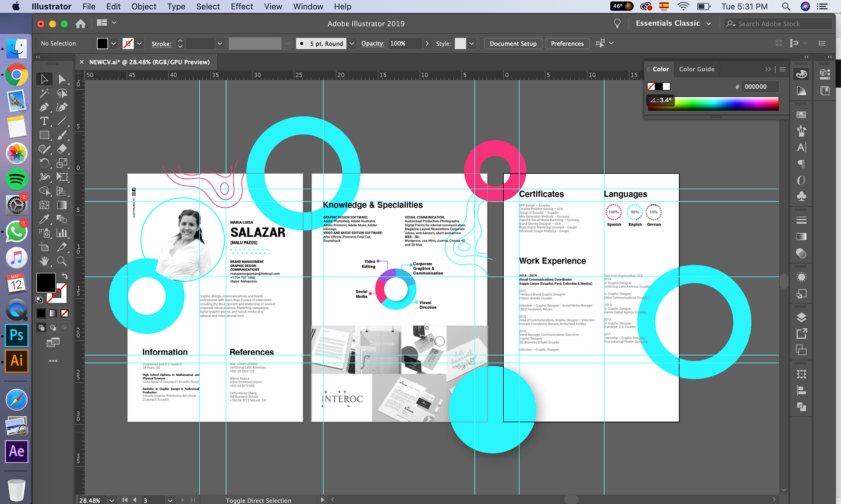Viewport: 841px width, 504px height.
Task: Expand the 5 pt. Round brush dropdown
Action: pos(352,43)
